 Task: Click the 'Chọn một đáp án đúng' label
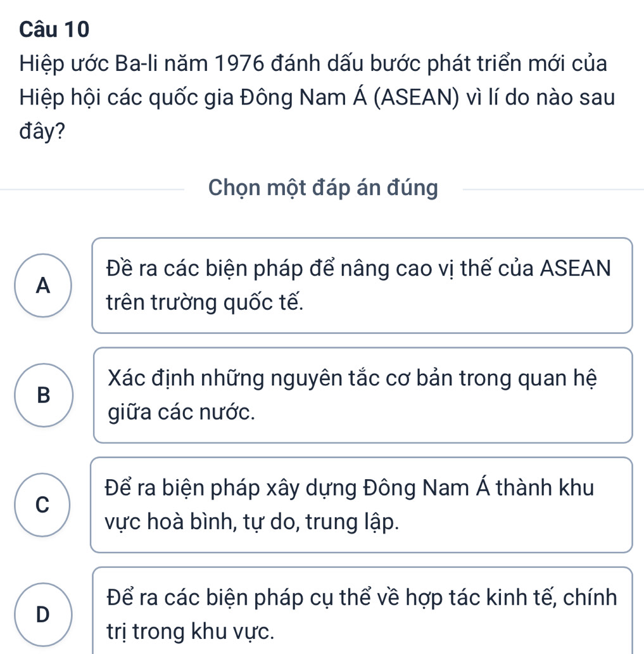pos(323,188)
